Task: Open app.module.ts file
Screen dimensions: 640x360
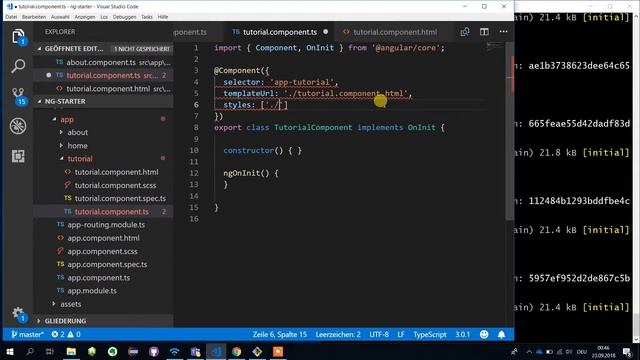Action: pyautogui.click(x=103, y=290)
